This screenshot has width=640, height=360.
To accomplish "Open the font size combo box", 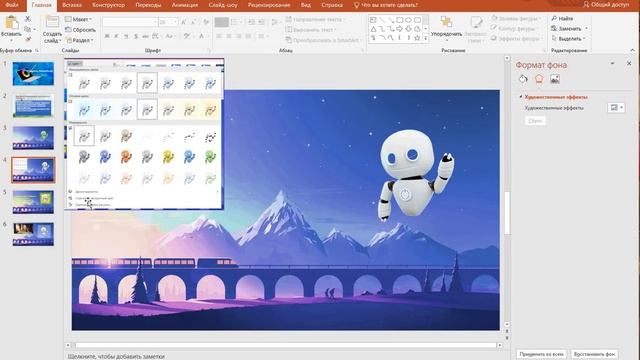I will coord(168,22).
